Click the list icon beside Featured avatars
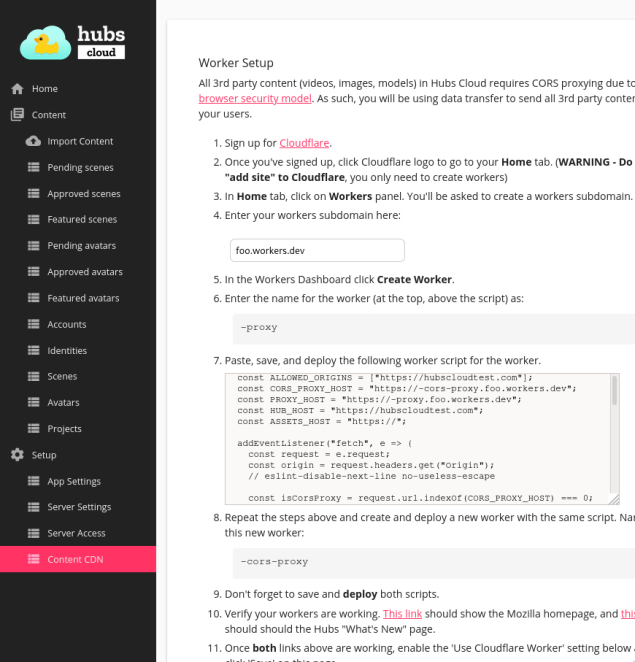 [33, 298]
